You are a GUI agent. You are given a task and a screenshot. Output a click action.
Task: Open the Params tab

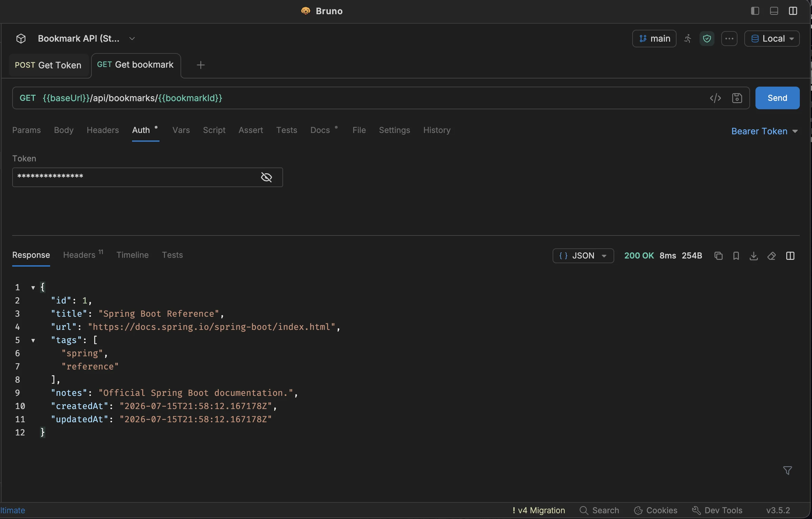click(26, 130)
